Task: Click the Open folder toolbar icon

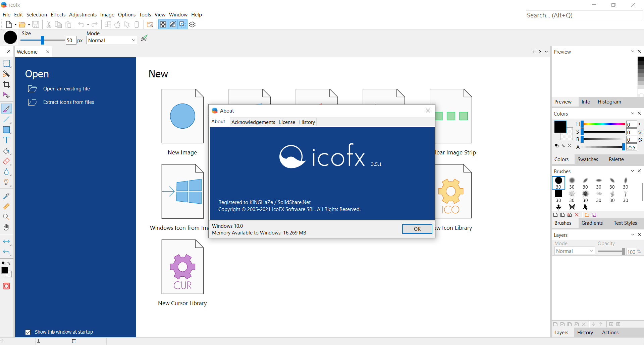Action: [x=22, y=24]
